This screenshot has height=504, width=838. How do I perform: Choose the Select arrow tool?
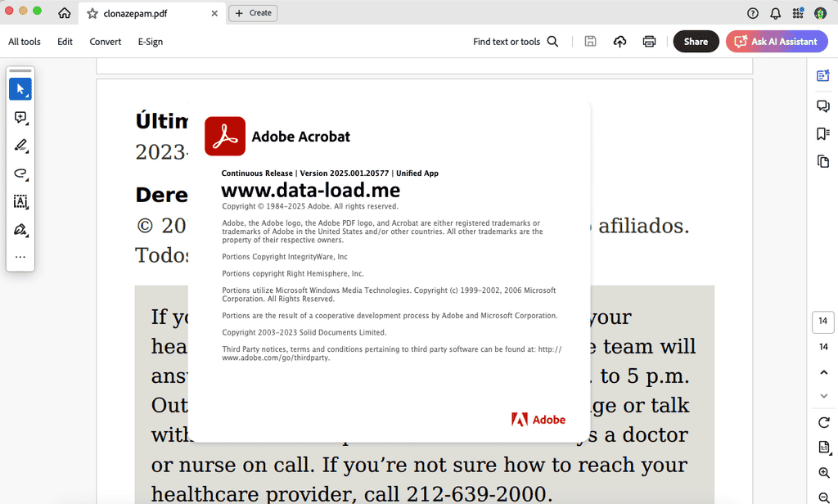pyautogui.click(x=20, y=88)
